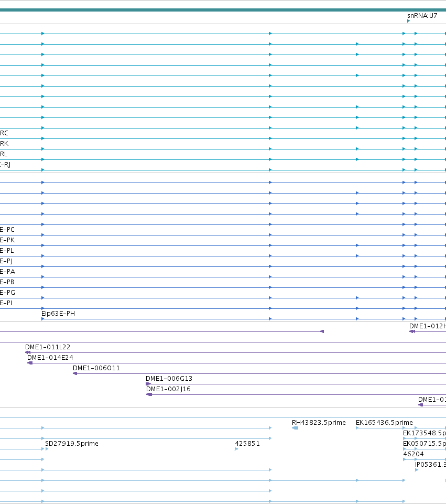
Task: Click the protein label E-PC
Action: pyautogui.click(x=7, y=230)
